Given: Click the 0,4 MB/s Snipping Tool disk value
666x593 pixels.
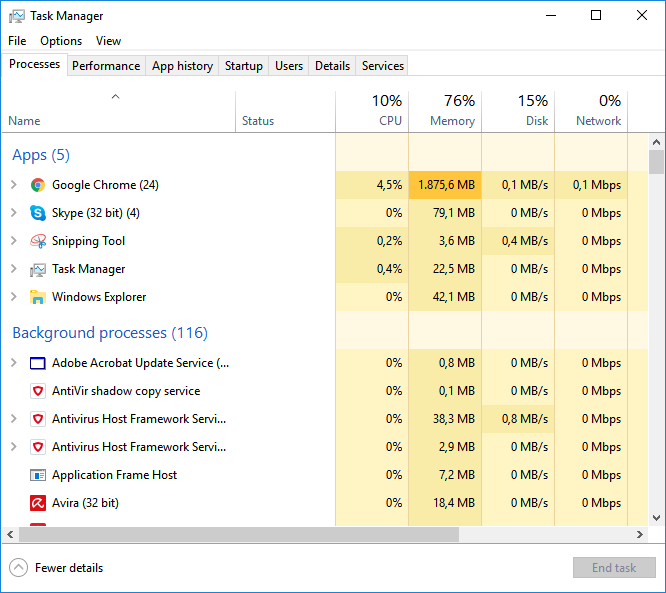Looking at the screenshot, I should [525, 241].
